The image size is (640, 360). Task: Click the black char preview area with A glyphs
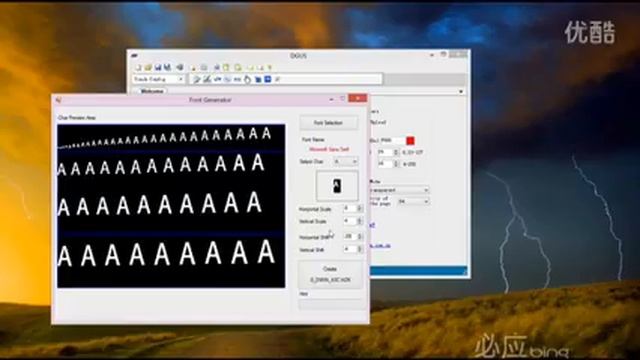tap(171, 206)
